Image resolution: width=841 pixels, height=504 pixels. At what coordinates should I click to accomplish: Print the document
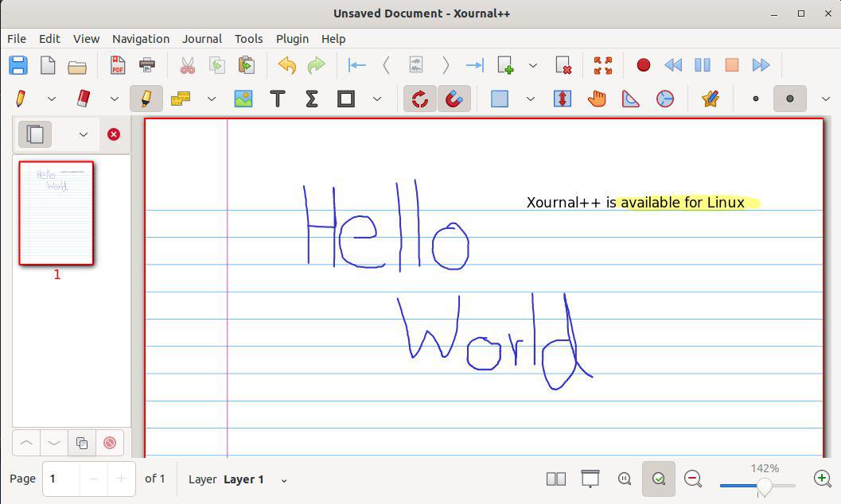[x=147, y=65]
